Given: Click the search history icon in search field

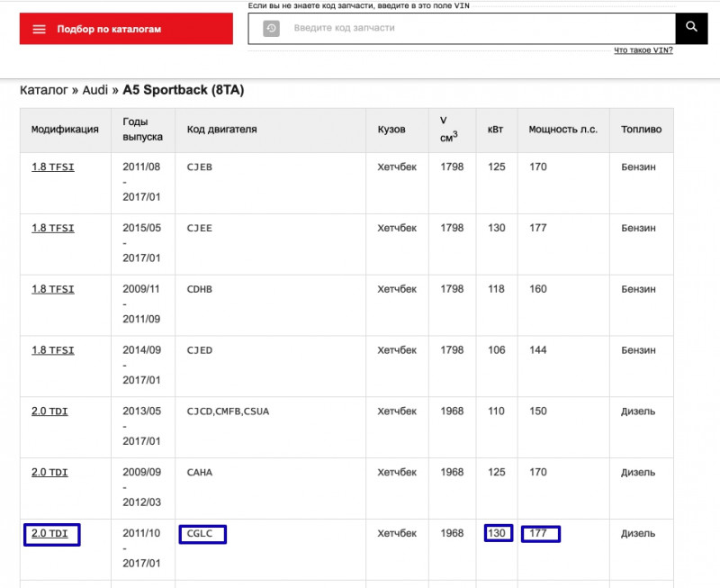Looking at the screenshot, I should click(272, 28).
